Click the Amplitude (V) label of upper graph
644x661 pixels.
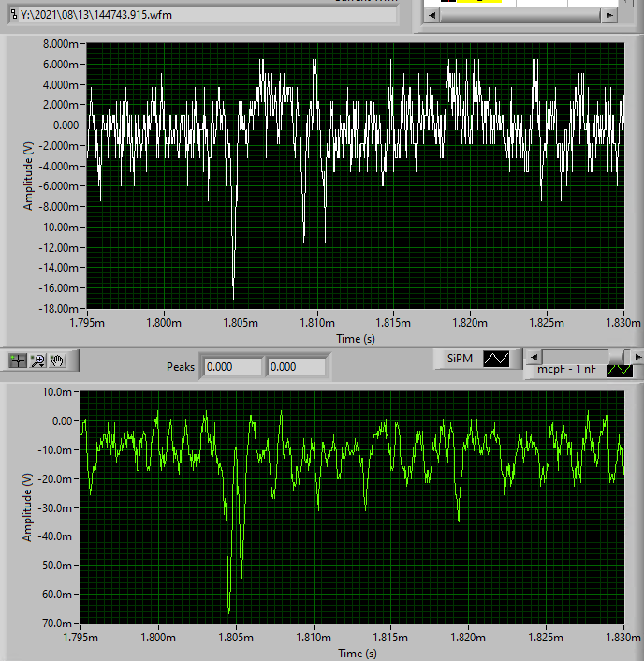tap(28, 176)
